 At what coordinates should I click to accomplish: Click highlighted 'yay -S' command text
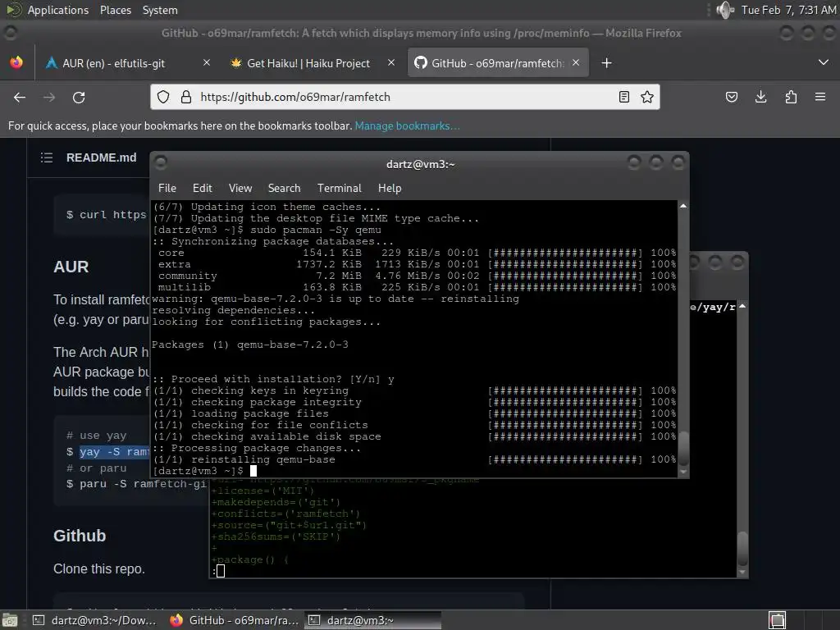115,452
